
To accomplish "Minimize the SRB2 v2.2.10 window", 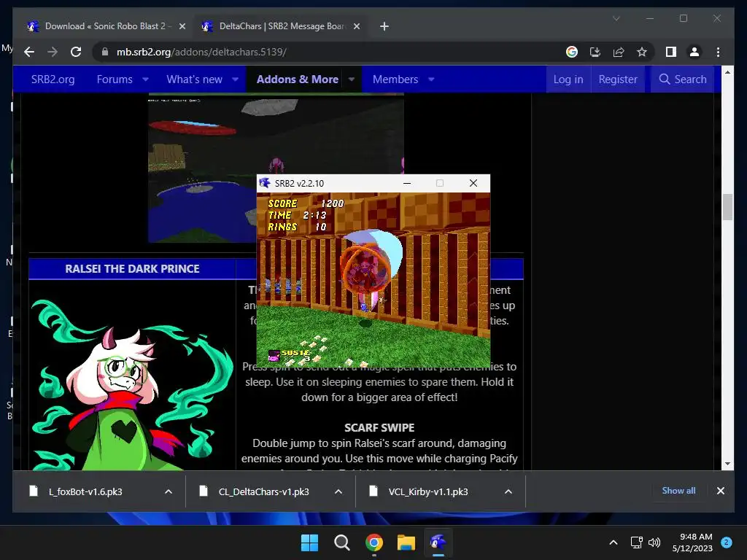I will (407, 183).
